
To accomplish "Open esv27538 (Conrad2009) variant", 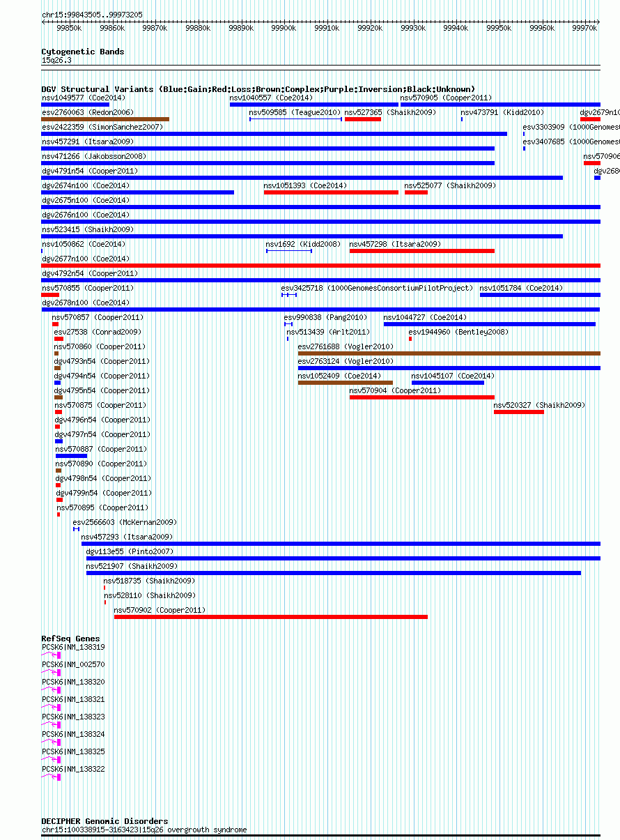I will click(x=98, y=333).
